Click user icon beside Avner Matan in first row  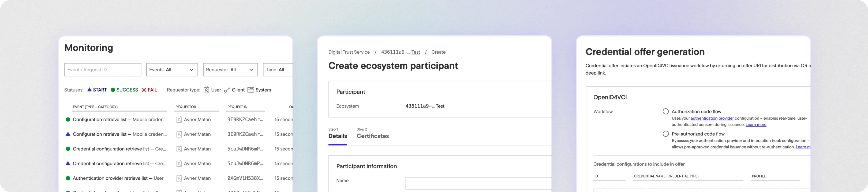[179, 119]
